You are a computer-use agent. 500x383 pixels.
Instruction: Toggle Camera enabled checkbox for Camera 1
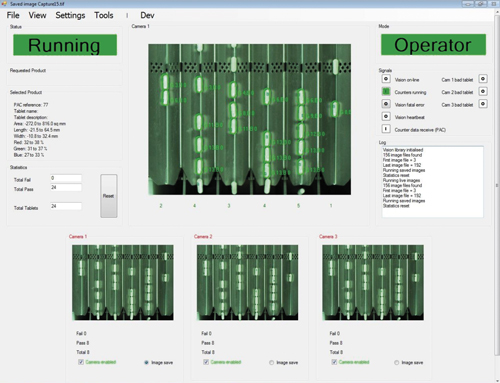tap(81, 362)
